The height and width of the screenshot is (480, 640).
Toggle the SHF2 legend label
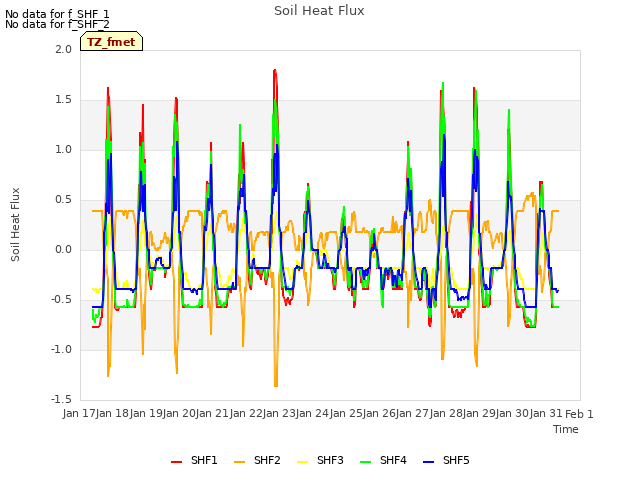coord(267,460)
